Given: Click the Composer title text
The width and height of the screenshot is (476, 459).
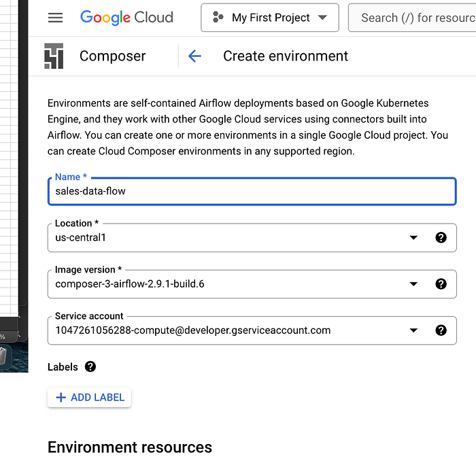Looking at the screenshot, I should click(113, 56).
